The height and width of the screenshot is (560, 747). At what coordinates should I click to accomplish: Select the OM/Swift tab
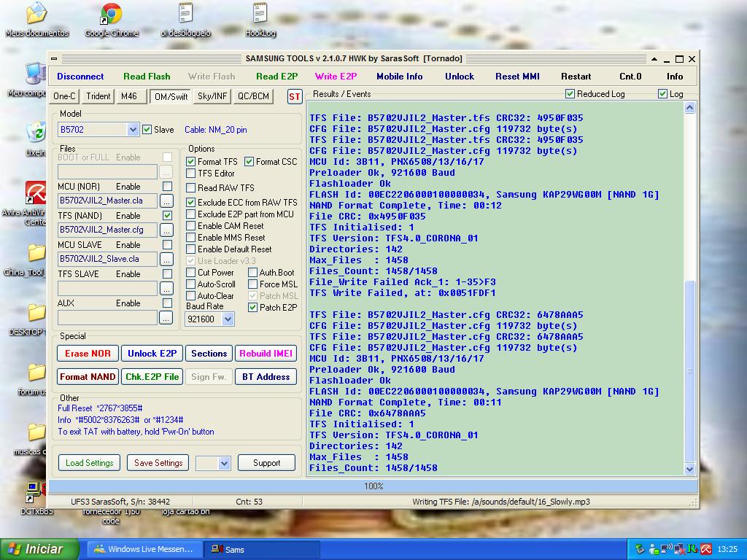[x=171, y=97]
